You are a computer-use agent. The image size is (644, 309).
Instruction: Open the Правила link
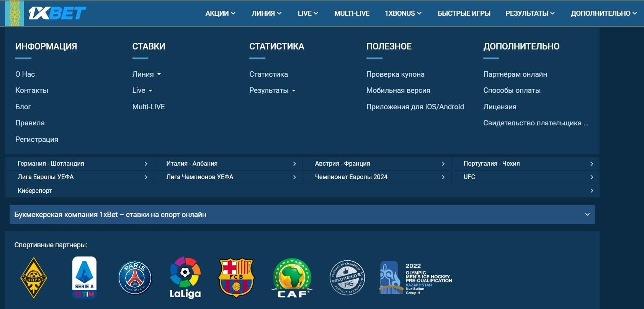coord(30,123)
